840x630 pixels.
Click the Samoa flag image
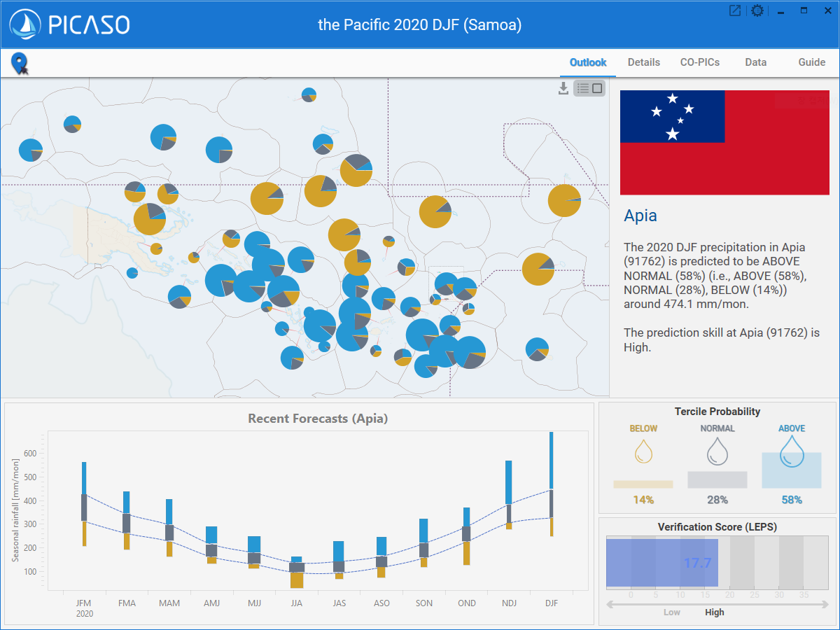click(x=724, y=143)
